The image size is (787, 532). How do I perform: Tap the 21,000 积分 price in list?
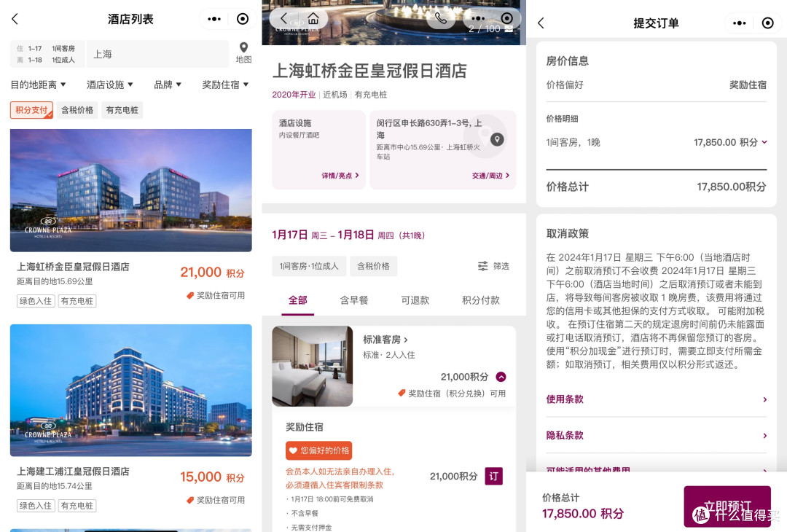point(212,273)
